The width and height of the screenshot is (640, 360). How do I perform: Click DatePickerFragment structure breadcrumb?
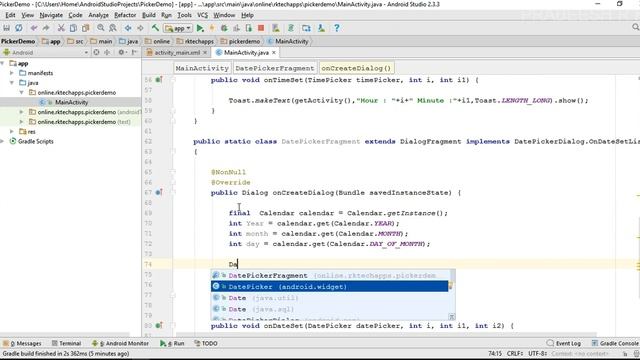275,68
